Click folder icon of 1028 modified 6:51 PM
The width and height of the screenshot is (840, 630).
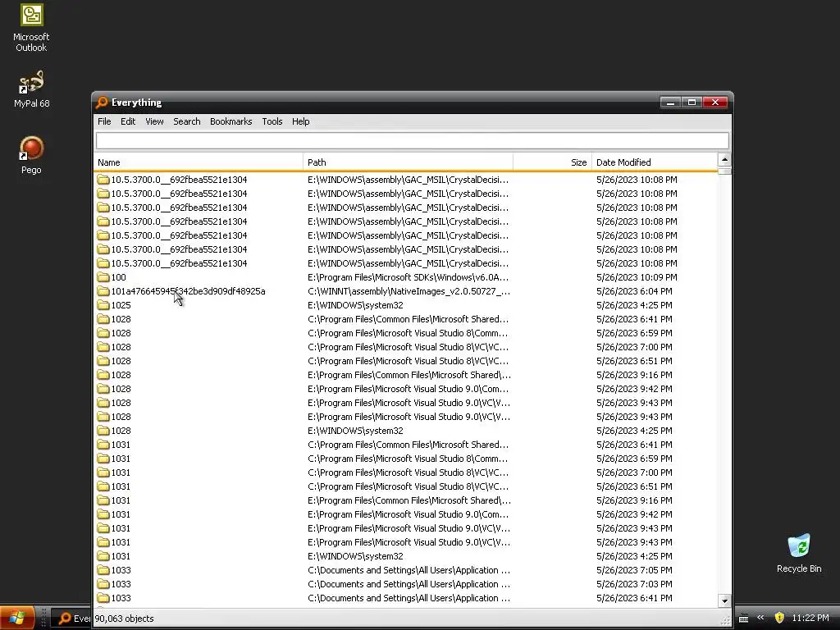103,361
